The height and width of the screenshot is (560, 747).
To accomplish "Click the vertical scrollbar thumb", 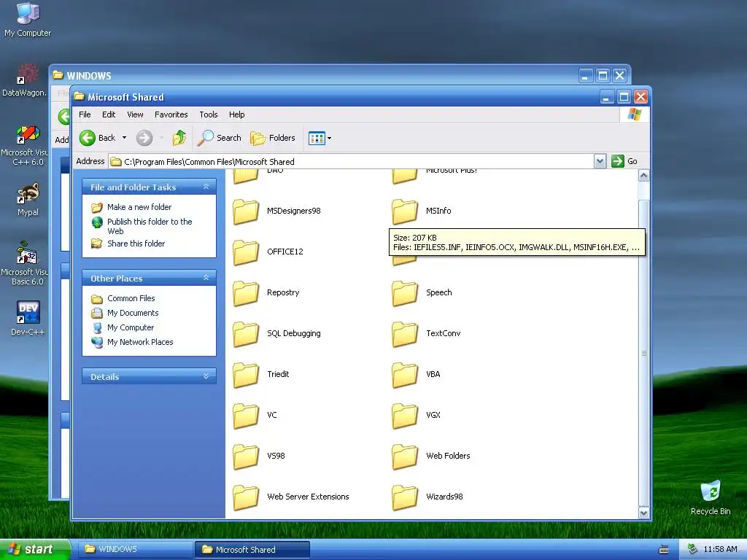I will tap(643, 353).
